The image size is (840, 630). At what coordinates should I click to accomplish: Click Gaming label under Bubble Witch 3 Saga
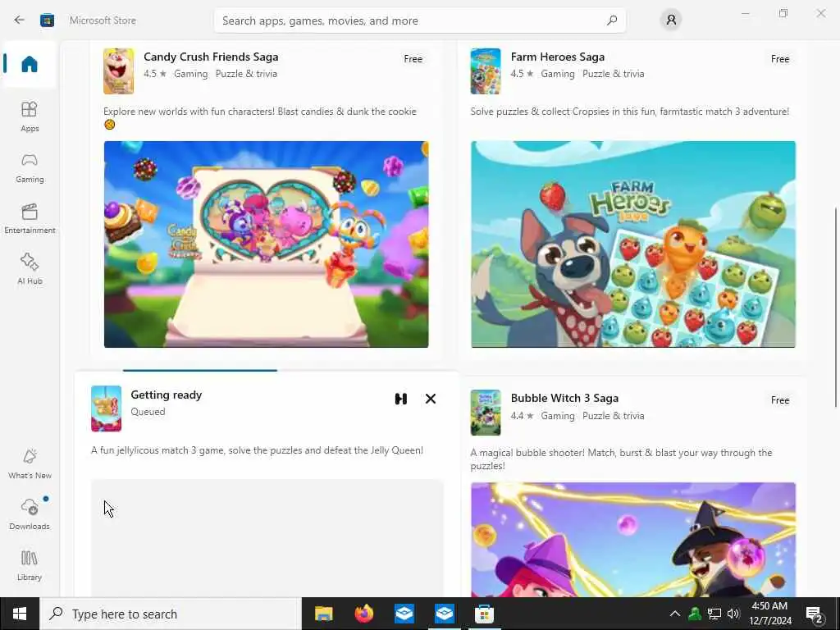coord(558,416)
